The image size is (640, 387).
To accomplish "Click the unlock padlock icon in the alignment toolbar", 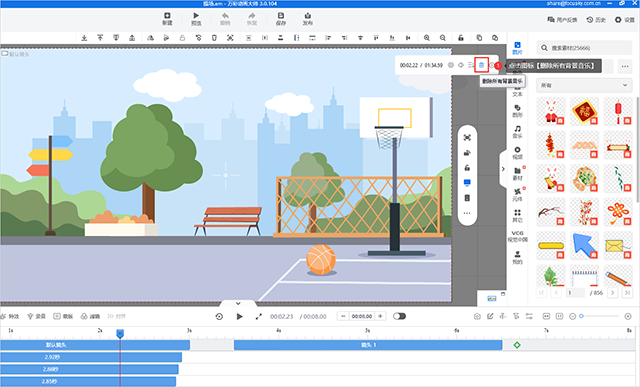I will [461, 38].
